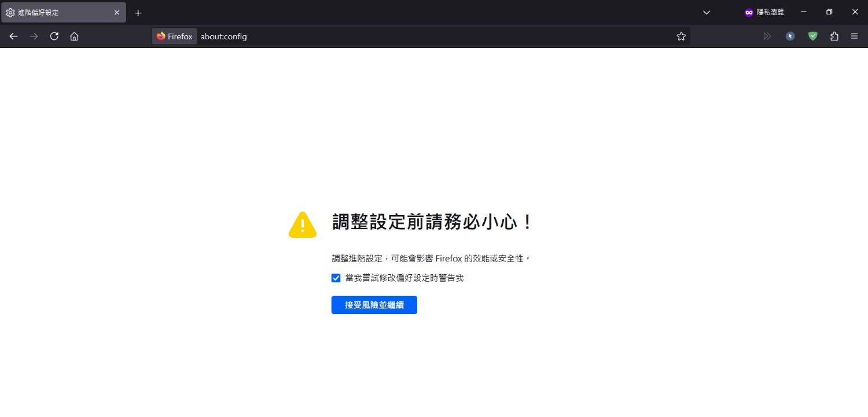The height and width of the screenshot is (417, 868).
Task: Bookmark this page with the star icon
Action: pyautogui.click(x=681, y=36)
